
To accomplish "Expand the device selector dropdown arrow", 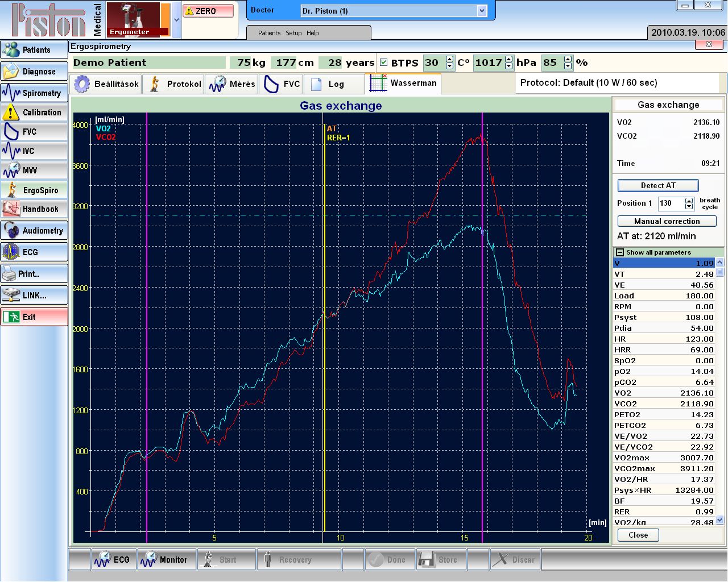I will 176,19.
